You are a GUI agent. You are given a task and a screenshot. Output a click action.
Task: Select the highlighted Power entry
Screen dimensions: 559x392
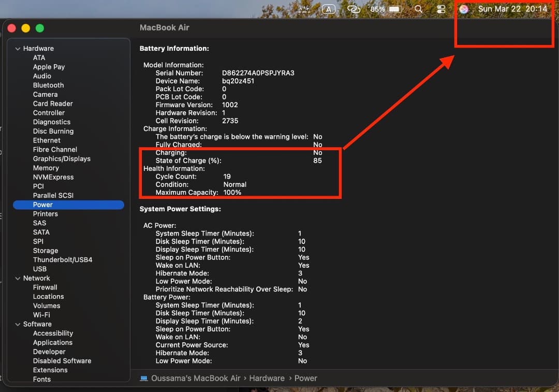pyautogui.click(x=68, y=205)
